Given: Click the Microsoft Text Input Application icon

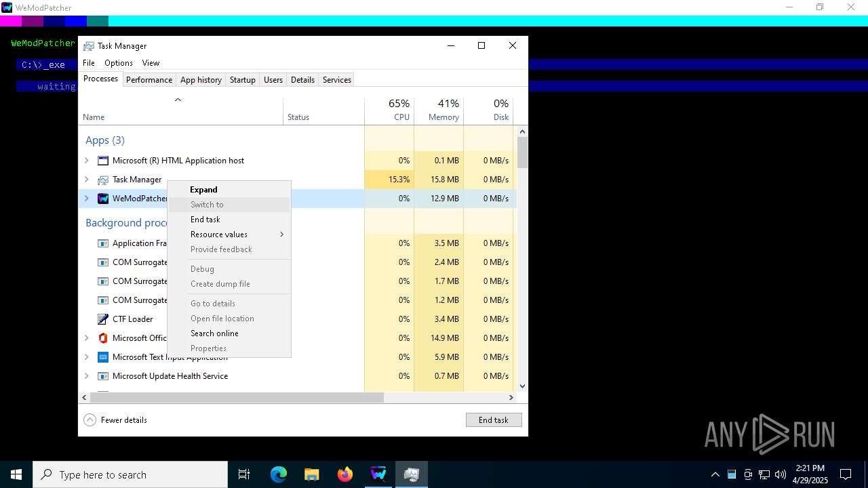Looking at the screenshot, I should pos(103,357).
